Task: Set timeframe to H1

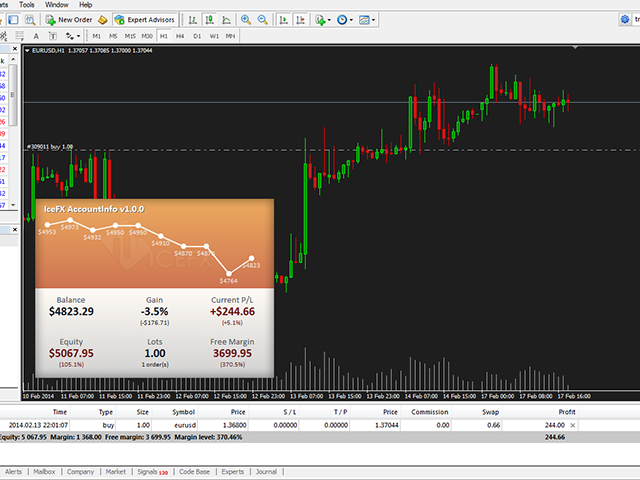Action: click(x=164, y=36)
